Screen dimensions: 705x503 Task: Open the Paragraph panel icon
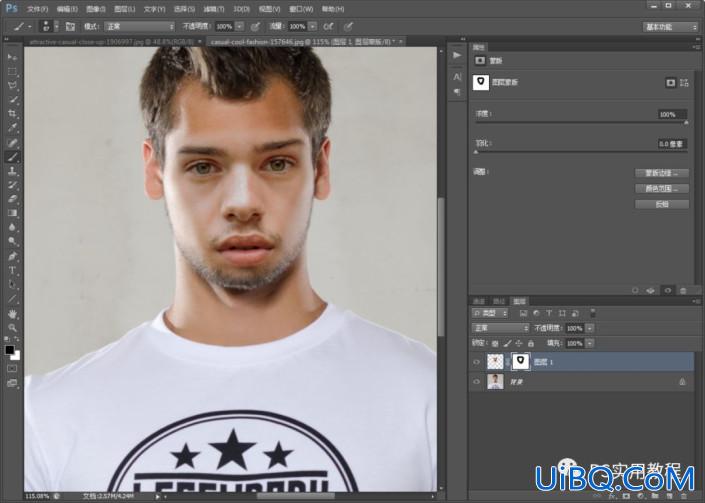point(457,92)
